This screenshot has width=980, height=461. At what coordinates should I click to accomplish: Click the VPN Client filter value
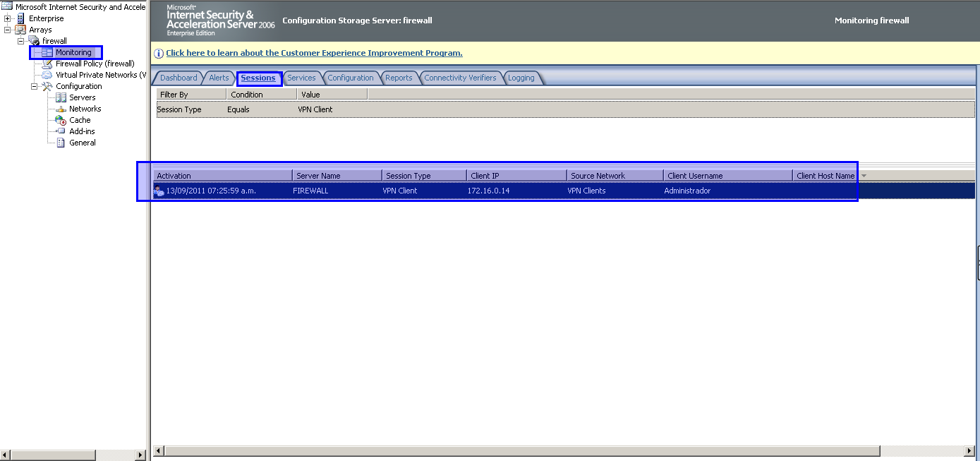point(315,109)
